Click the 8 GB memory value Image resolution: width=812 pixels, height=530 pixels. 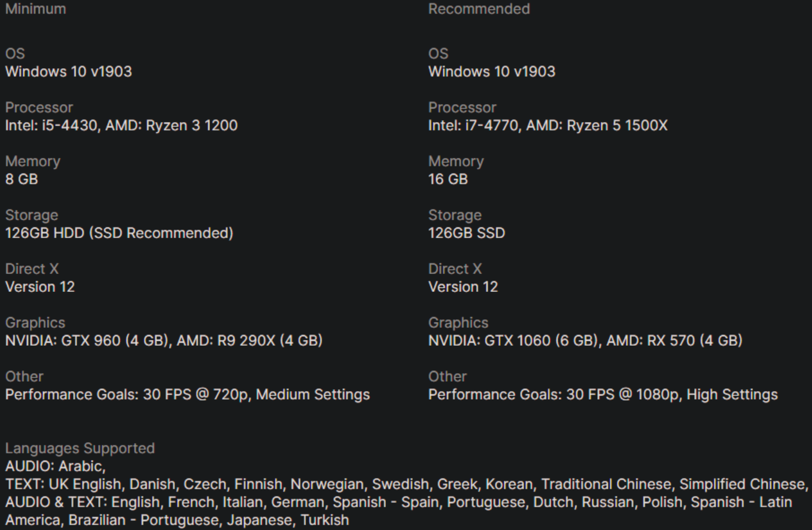tap(22, 179)
